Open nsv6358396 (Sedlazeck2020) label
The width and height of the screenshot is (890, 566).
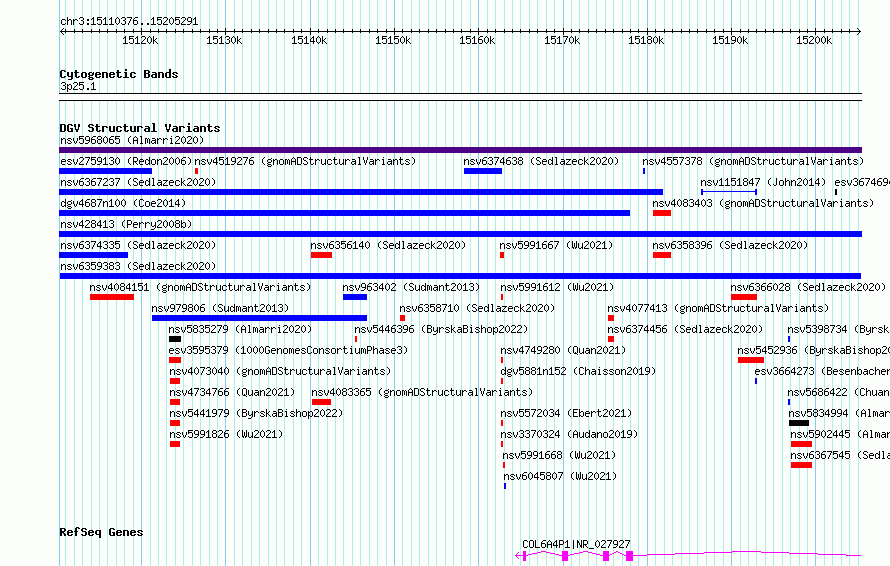coord(730,245)
